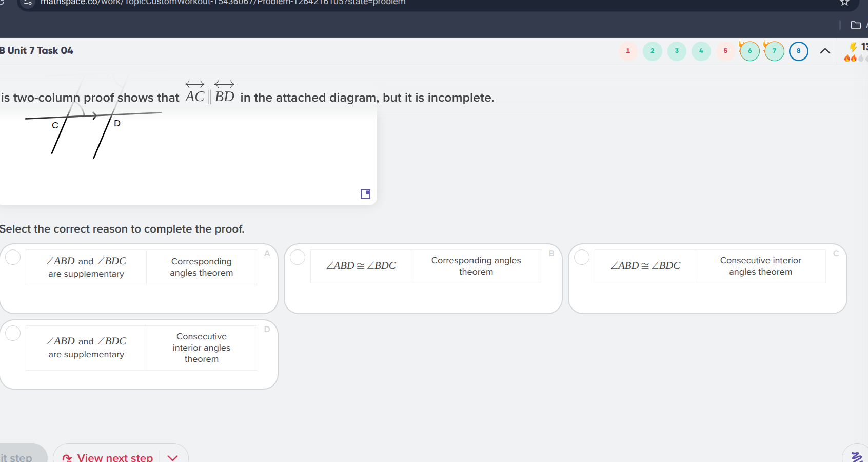The height and width of the screenshot is (462, 868).
Task: Open the bookmarks folder icon
Action: [856, 25]
